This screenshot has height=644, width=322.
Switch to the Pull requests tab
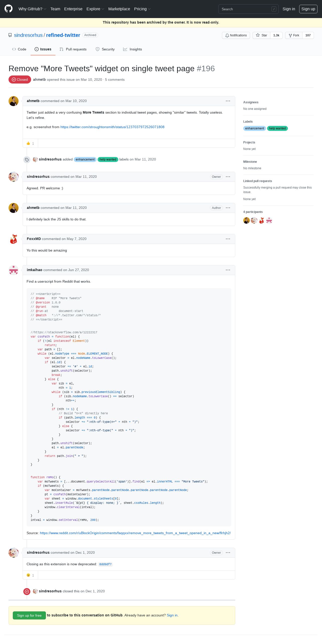(x=73, y=49)
